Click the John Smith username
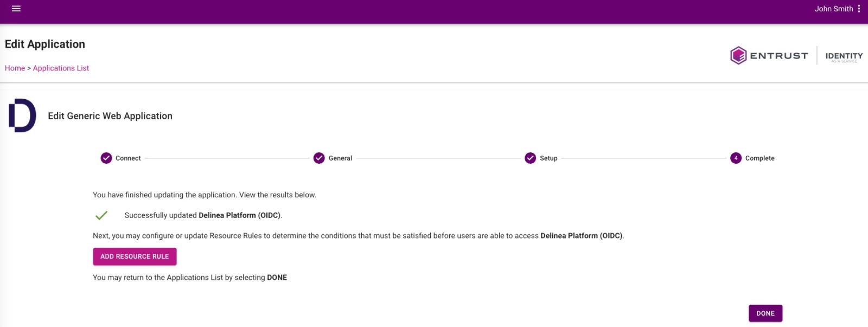The height and width of the screenshot is (327, 868). [x=833, y=9]
